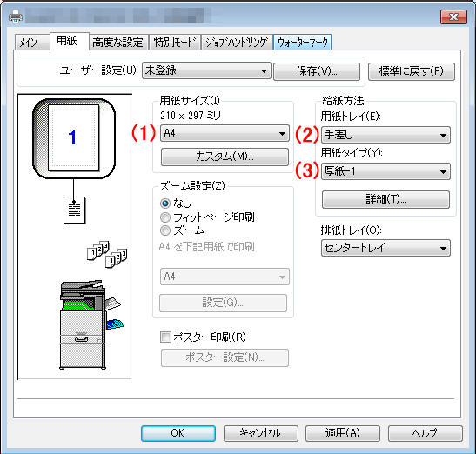This screenshot has width=476, height=454.
Task: Click the status message field at bottom
Action: coord(236,404)
